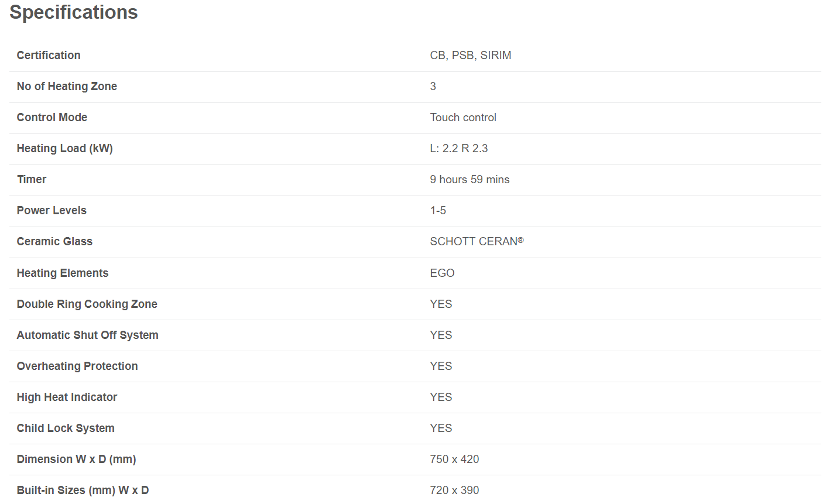Screen dimensions: 826x504
Task: Select the Touch control value
Action: click(462, 117)
